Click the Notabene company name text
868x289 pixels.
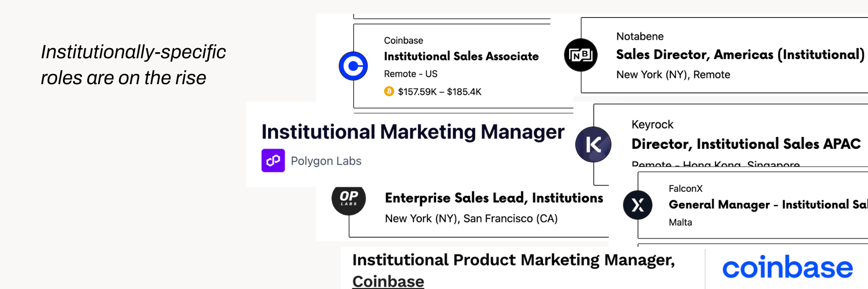pyautogui.click(x=640, y=37)
